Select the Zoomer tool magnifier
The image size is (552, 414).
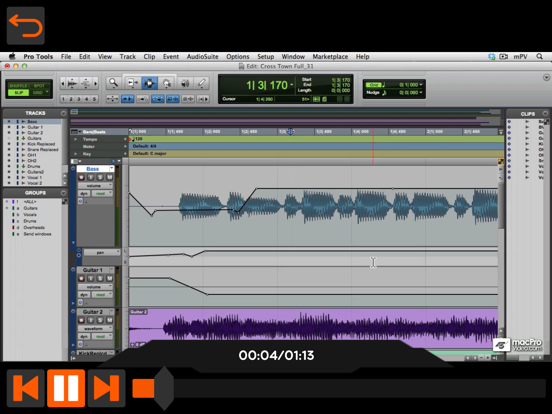pos(113,83)
